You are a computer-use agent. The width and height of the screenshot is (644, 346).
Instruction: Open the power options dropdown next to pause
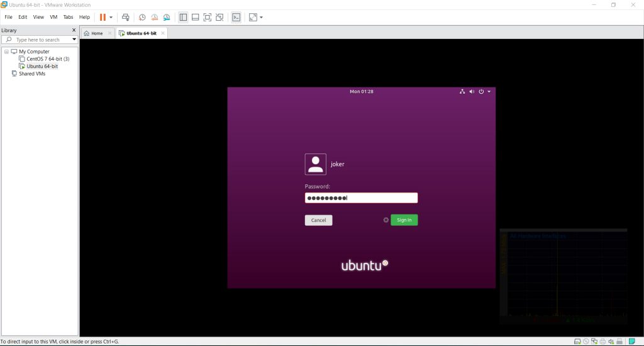coord(111,17)
